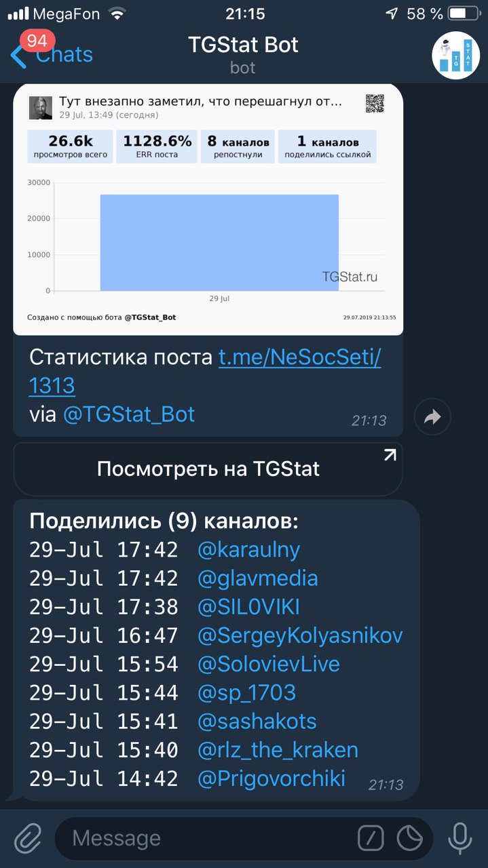This screenshot has height=868, width=488.
Task: Open the @SergeyKolyasnikov channel mention
Action: click(299, 635)
